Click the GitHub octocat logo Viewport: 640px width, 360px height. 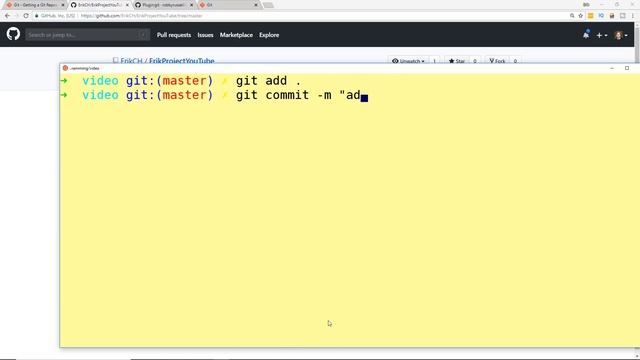pos(13,34)
